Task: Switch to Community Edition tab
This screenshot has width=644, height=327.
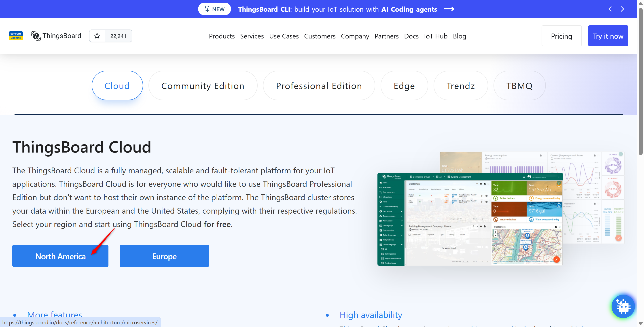Action: click(x=203, y=85)
